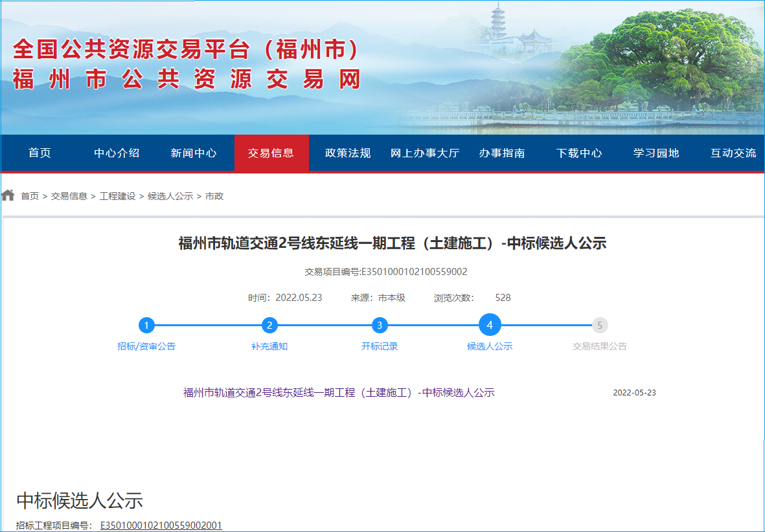Open 办事指南 menu item
Viewport: 765px width, 532px height.
tap(502, 153)
